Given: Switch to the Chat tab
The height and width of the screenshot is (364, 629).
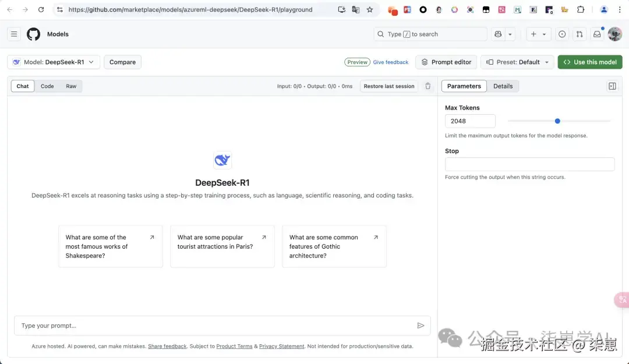Looking at the screenshot, I should point(23,86).
